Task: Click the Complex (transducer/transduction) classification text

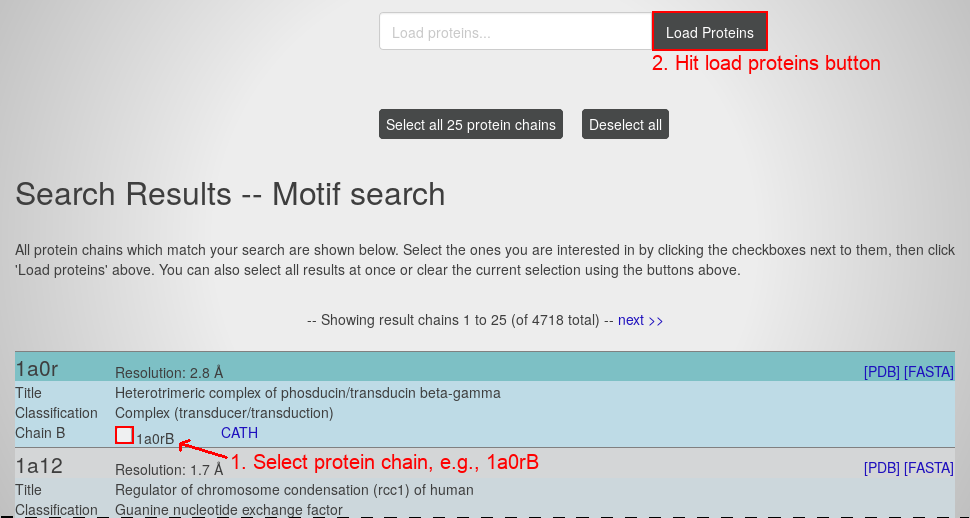Action: click(x=224, y=413)
